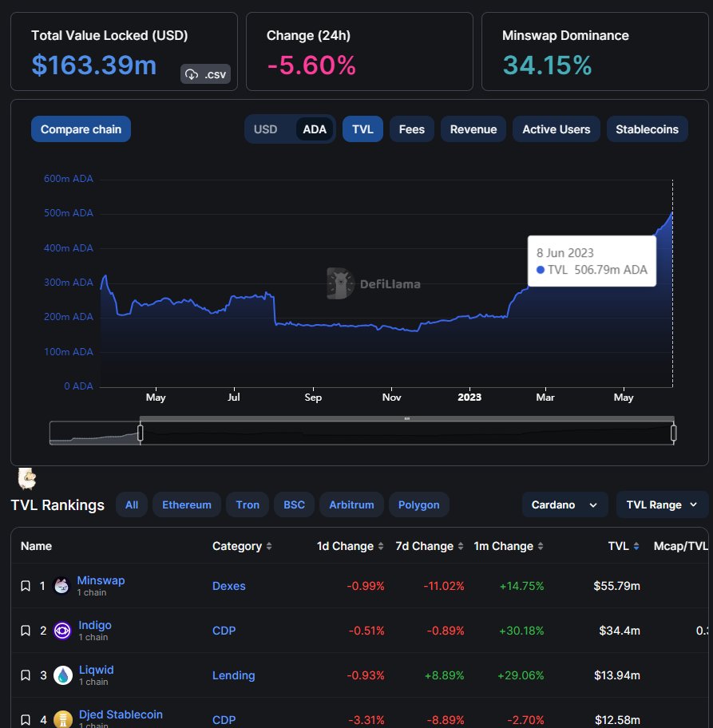Viewport: 713px width, 728px height.
Task: Click the right handle of chart range slider
Action: (x=674, y=433)
